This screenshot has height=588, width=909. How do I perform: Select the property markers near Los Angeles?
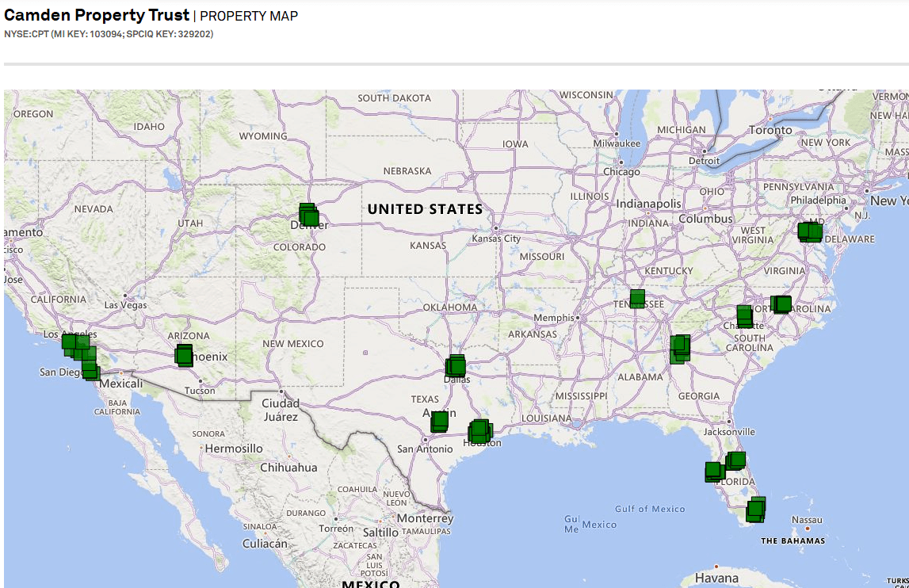pos(78,347)
